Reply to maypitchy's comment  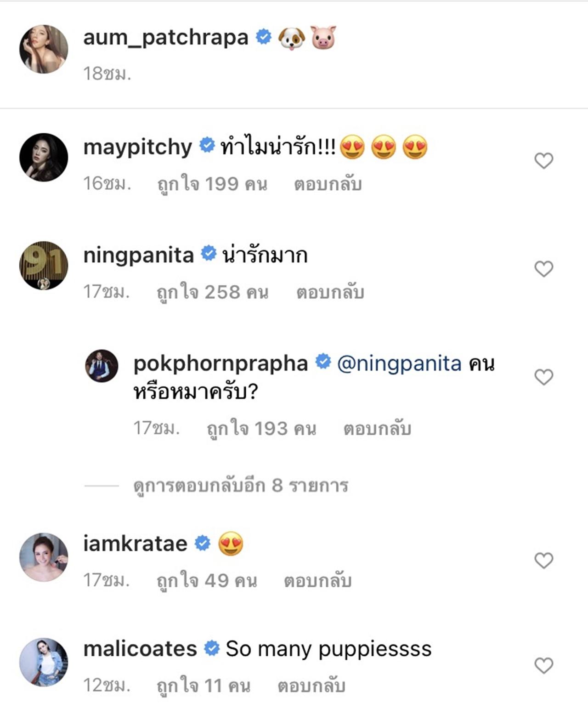click(328, 184)
